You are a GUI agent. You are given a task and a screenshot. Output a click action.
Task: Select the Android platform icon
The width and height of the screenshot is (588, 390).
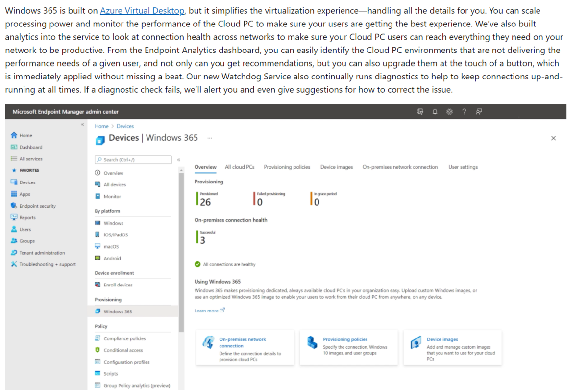pyautogui.click(x=98, y=258)
